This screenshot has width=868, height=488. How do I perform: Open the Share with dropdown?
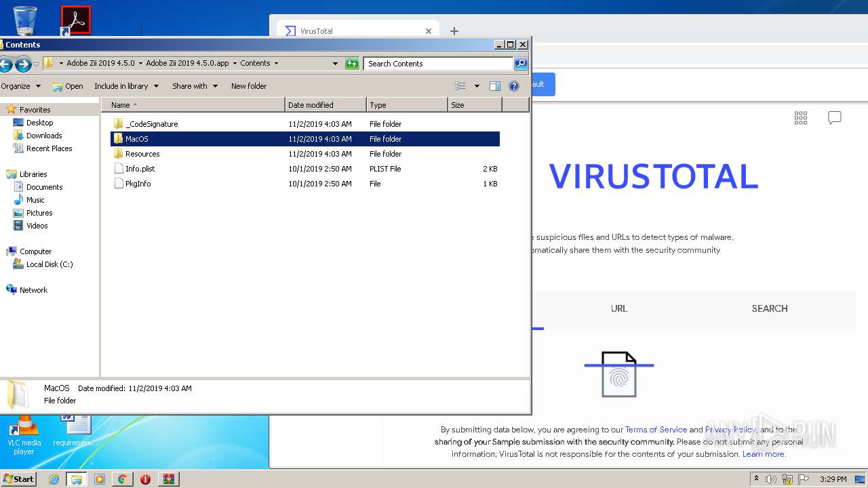[x=195, y=86]
